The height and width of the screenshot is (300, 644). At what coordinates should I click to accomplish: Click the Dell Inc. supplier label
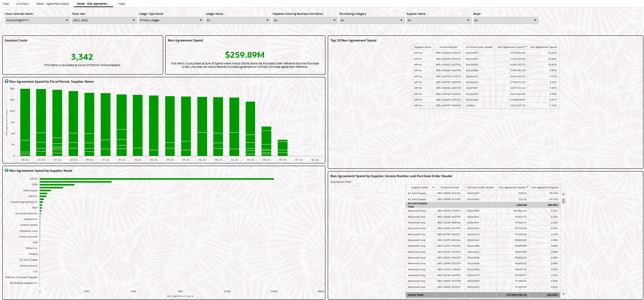tap(33, 196)
